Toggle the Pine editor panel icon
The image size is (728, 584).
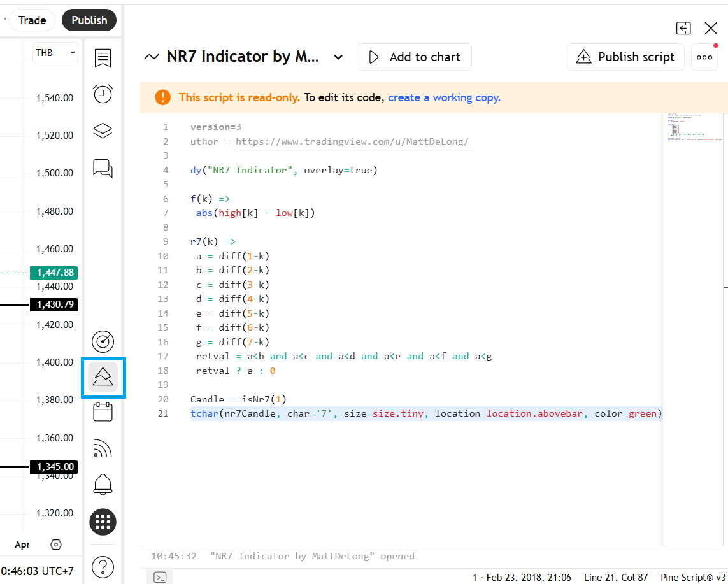pos(103,378)
